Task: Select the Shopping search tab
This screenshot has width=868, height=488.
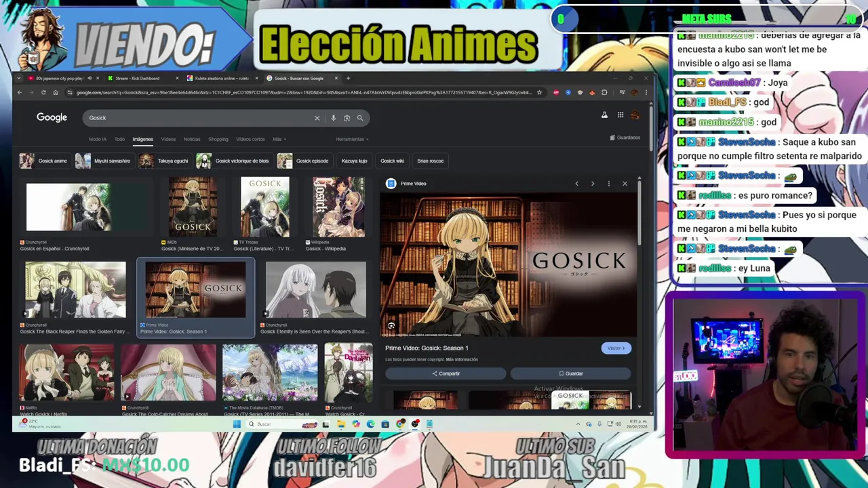Action: pyautogui.click(x=218, y=139)
